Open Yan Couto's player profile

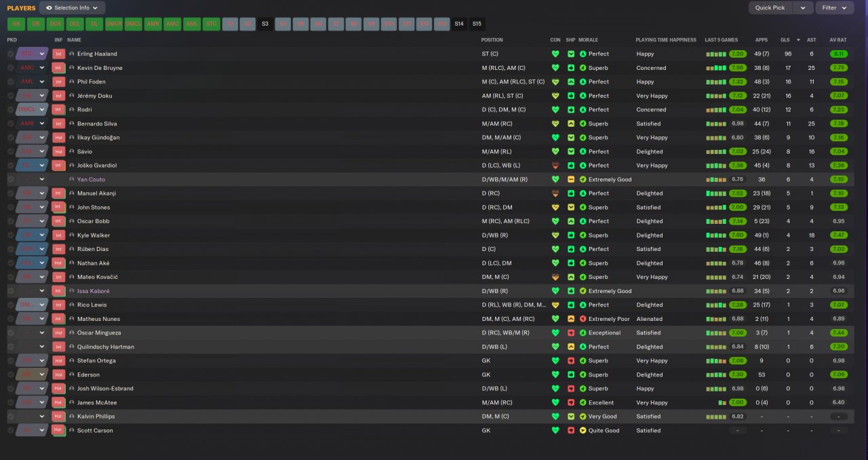point(91,179)
